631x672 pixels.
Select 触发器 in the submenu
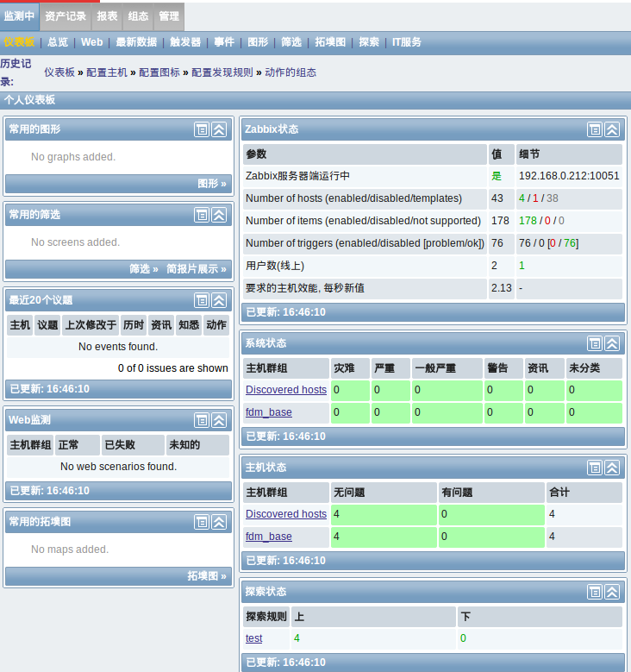pos(185,42)
